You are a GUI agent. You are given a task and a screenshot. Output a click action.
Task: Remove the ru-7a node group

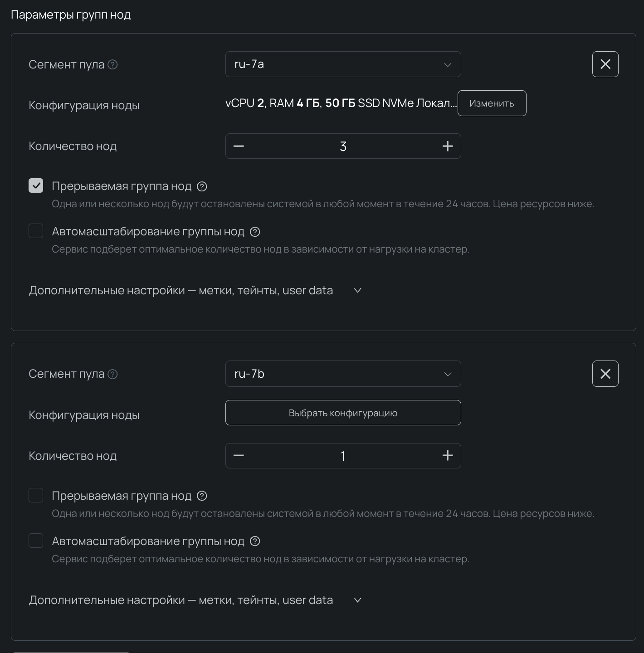605,64
